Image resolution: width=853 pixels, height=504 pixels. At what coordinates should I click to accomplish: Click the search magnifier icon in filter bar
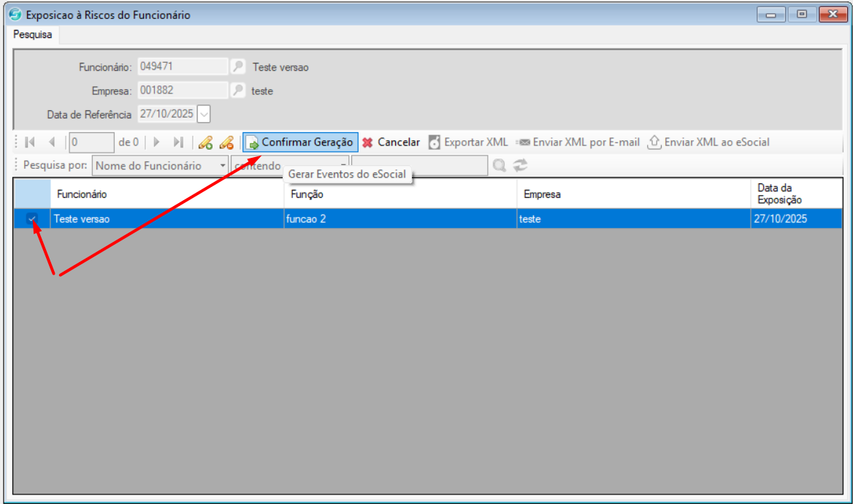[x=500, y=166]
